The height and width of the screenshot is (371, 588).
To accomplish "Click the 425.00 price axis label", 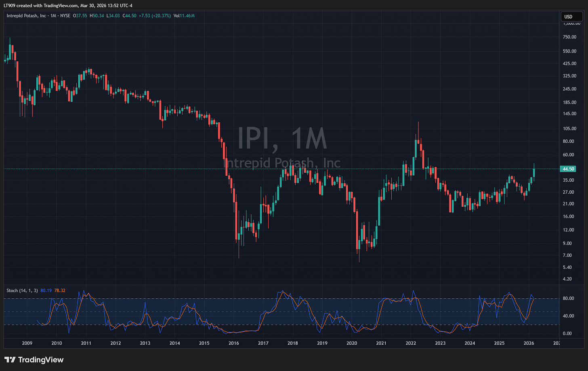I will tap(569, 63).
